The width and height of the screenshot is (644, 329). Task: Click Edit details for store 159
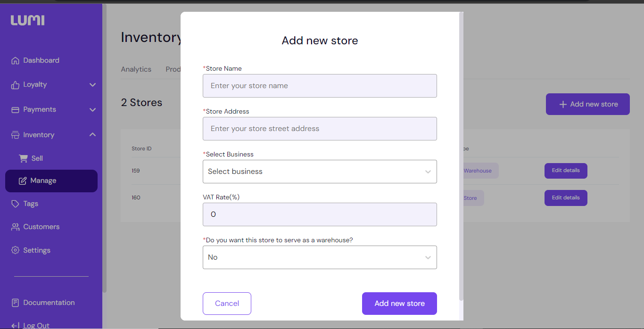point(566,171)
